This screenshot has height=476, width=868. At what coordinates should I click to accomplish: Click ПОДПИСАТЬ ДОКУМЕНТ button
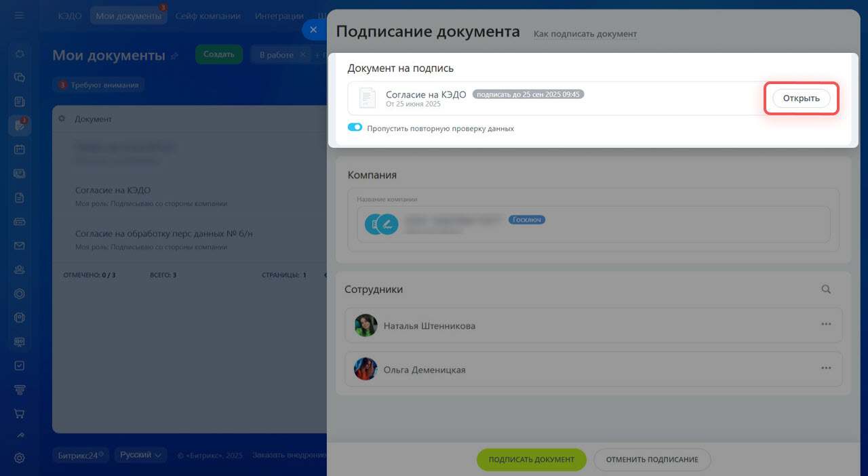pyautogui.click(x=532, y=459)
